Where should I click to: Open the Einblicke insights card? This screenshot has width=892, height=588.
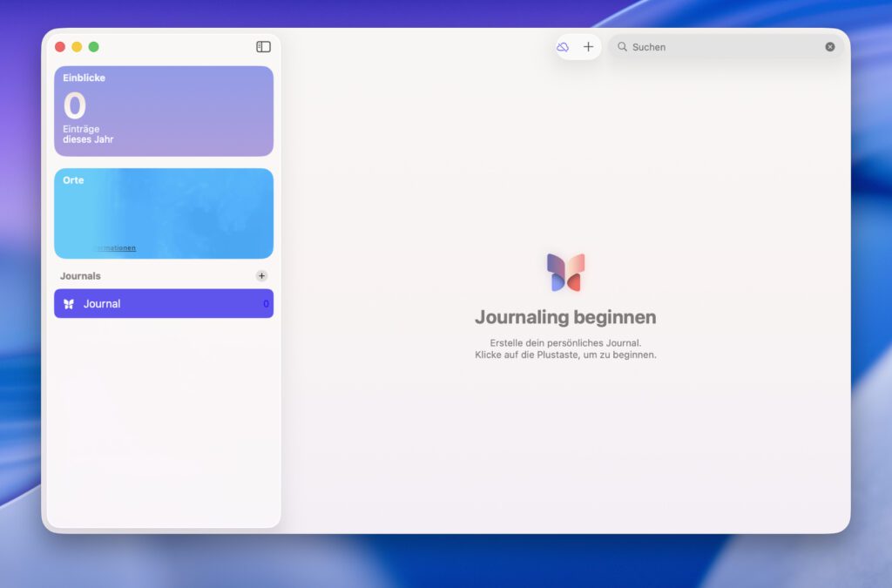pyautogui.click(x=163, y=110)
